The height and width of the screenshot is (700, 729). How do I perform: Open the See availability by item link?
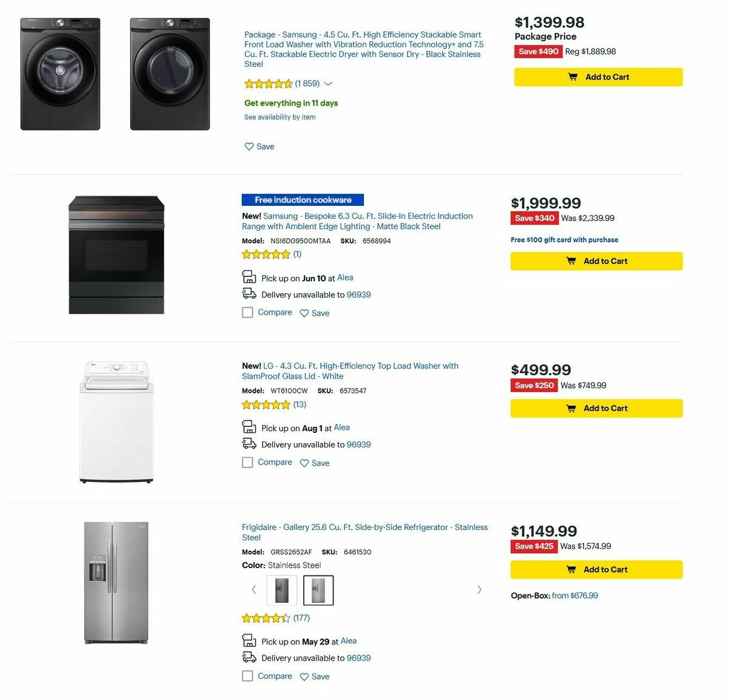pyautogui.click(x=279, y=117)
